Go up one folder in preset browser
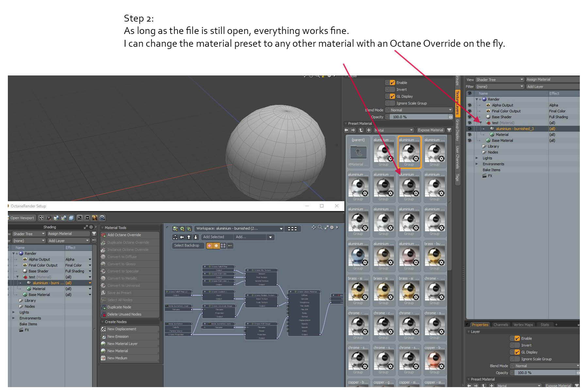Viewport: 588px width, 392px height. 361,130
